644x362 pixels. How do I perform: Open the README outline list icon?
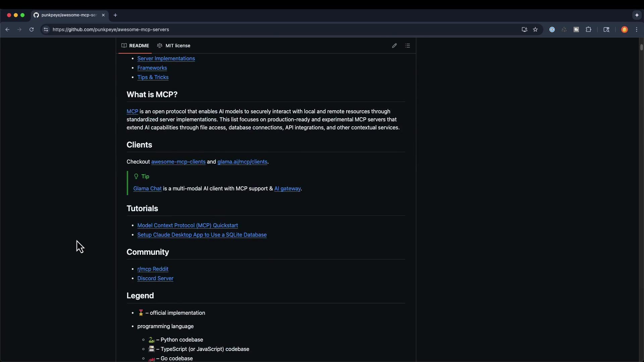tap(408, 46)
